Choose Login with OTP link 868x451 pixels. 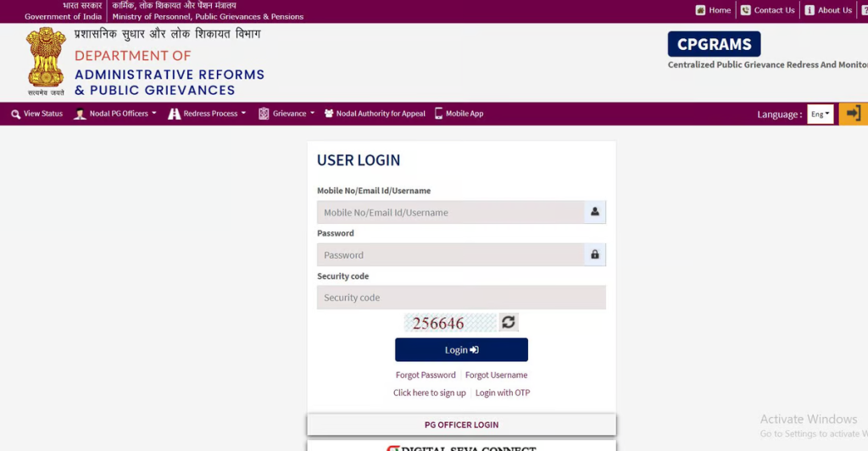pyautogui.click(x=503, y=393)
